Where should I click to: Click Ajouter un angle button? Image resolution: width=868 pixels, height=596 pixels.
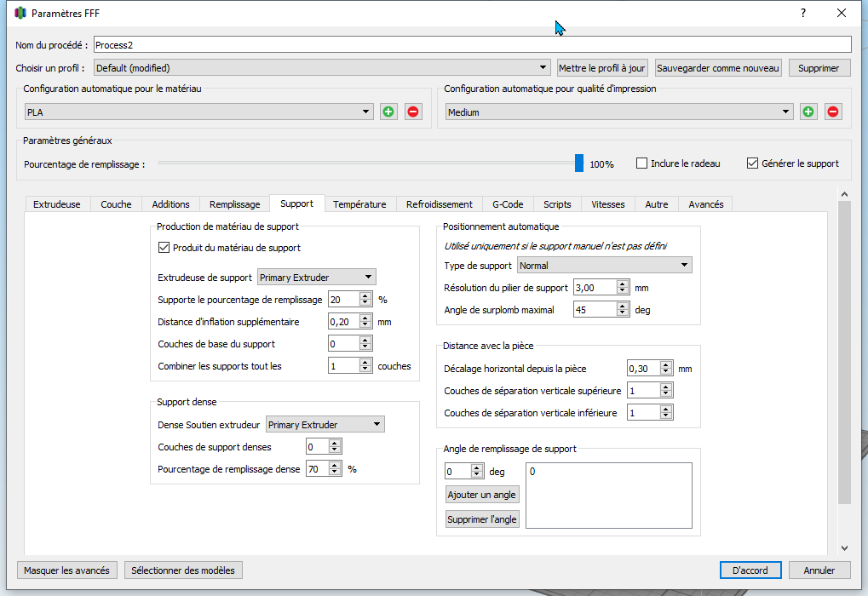pos(482,495)
